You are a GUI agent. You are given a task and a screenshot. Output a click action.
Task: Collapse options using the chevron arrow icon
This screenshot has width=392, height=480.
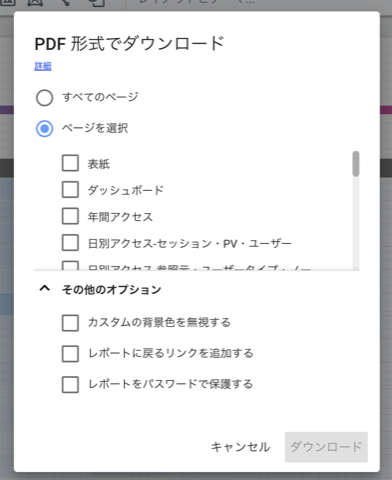tap(45, 288)
